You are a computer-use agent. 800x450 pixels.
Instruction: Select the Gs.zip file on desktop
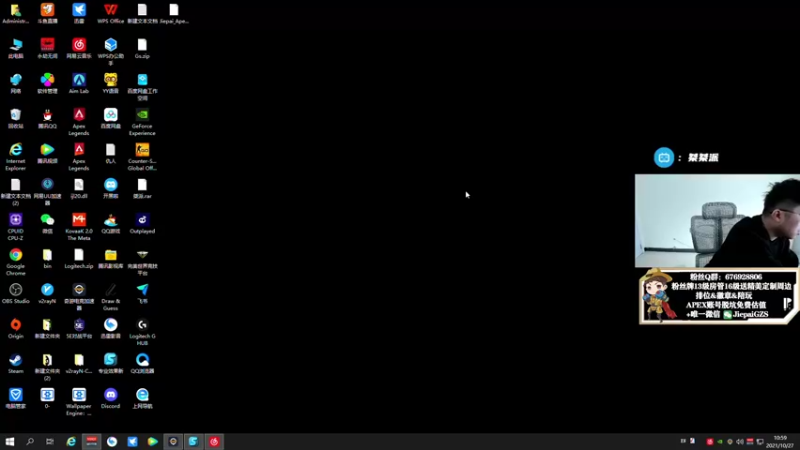pyautogui.click(x=142, y=48)
